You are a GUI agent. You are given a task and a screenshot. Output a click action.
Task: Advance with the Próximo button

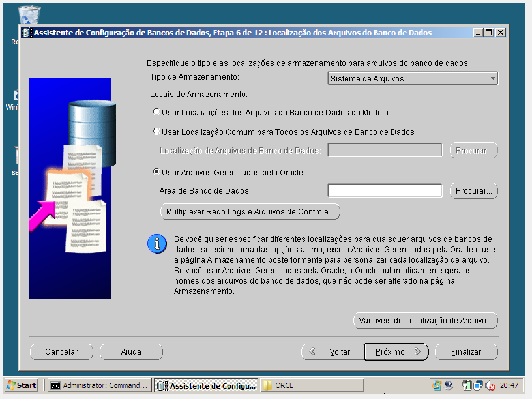396,352
